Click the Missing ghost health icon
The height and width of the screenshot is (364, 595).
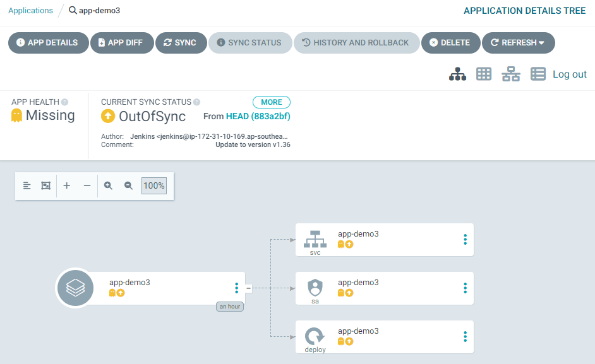click(16, 115)
